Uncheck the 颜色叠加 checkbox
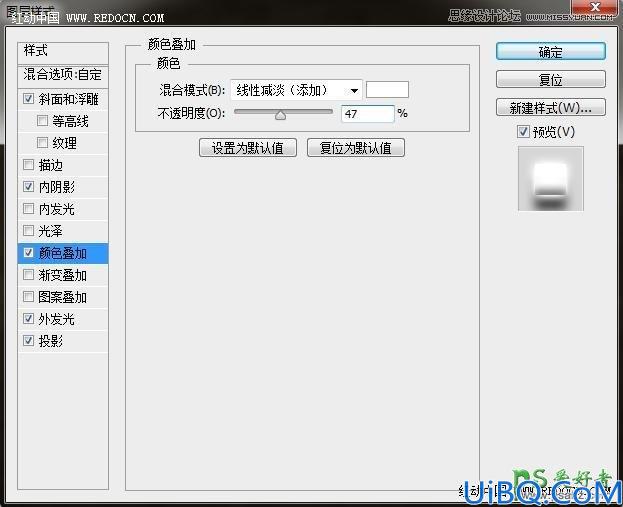This screenshot has width=623, height=507. pyautogui.click(x=28, y=252)
